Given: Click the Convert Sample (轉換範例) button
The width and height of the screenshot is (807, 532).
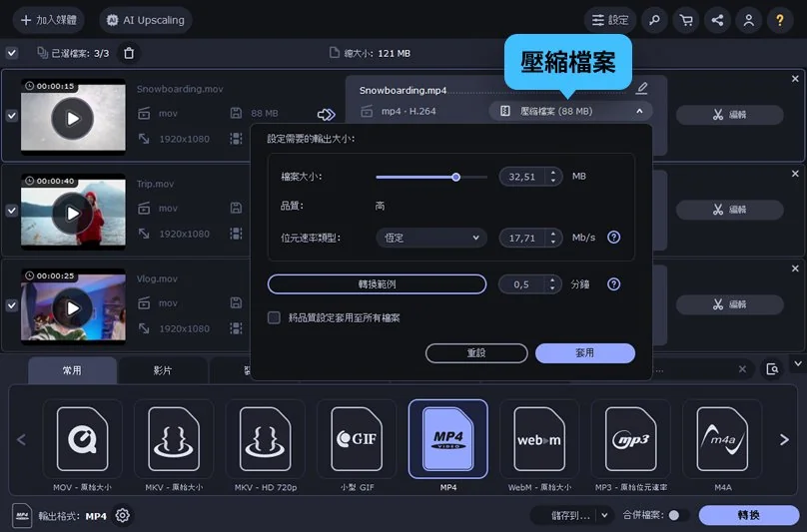Looking at the screenshot, I should tap(377, 284).
